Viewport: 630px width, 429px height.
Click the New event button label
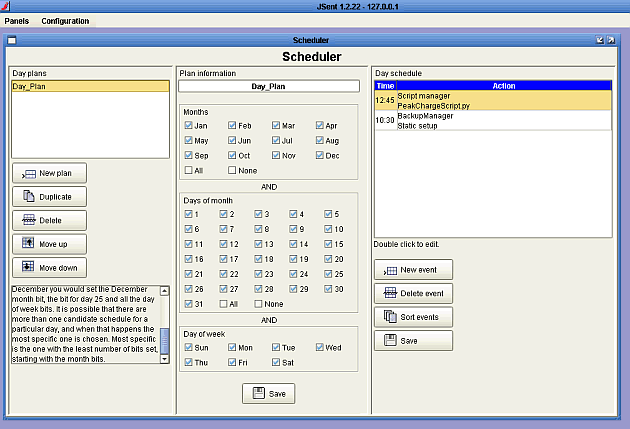pos(419,270)
